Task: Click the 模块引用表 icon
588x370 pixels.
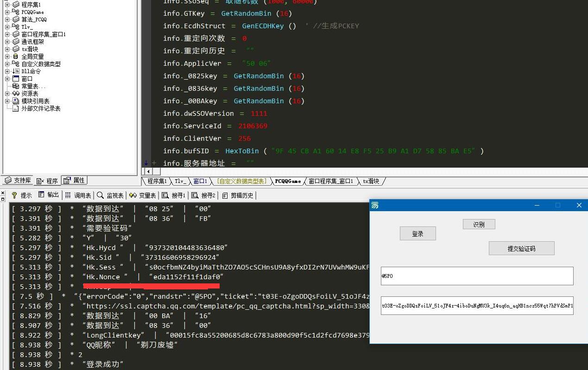Action: tap(16, 101)
